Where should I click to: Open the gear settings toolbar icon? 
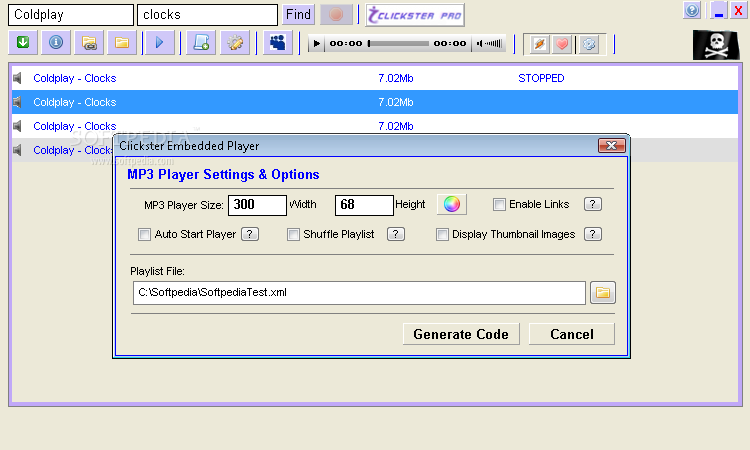[x=235, y=43]
